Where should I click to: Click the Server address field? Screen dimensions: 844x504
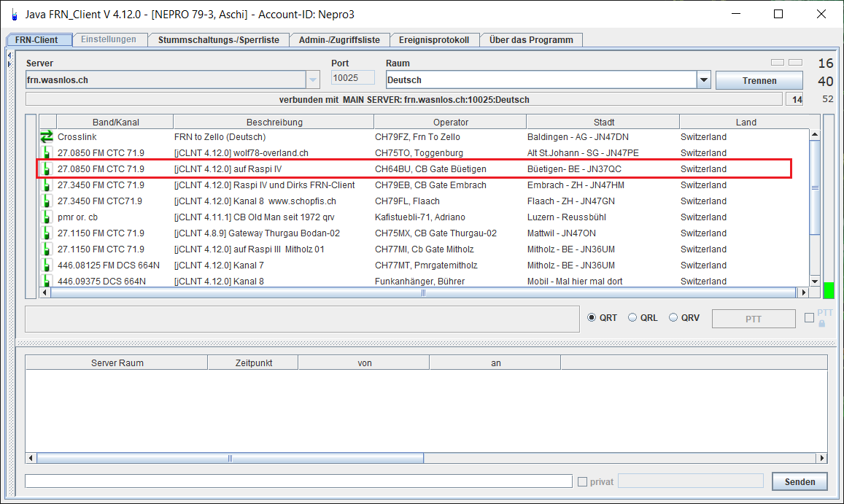(x=166, y=80)
